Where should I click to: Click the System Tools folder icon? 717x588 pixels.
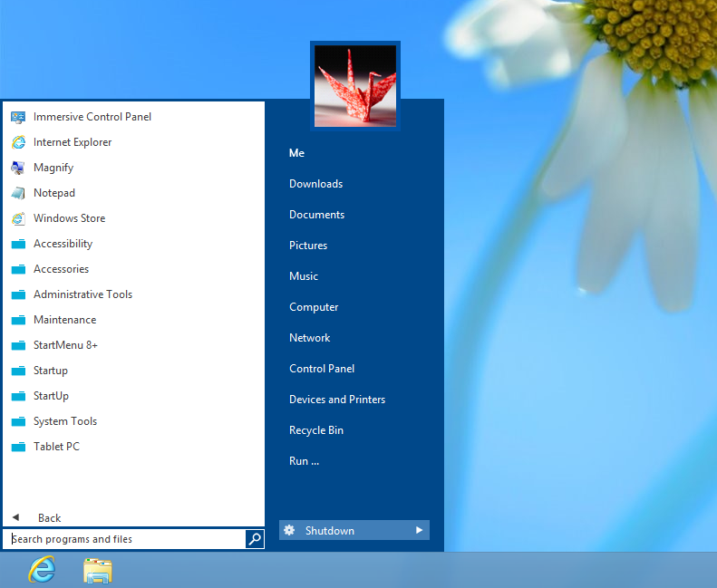point(18,421)
